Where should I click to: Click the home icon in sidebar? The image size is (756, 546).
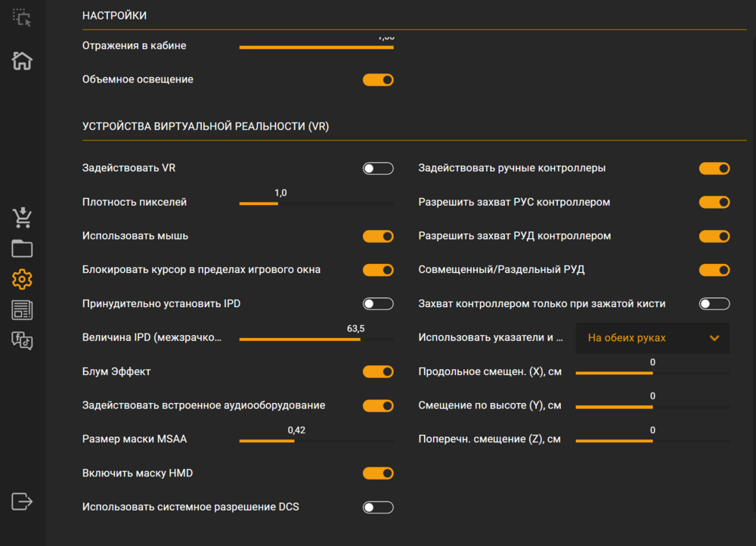pos(22,60)
